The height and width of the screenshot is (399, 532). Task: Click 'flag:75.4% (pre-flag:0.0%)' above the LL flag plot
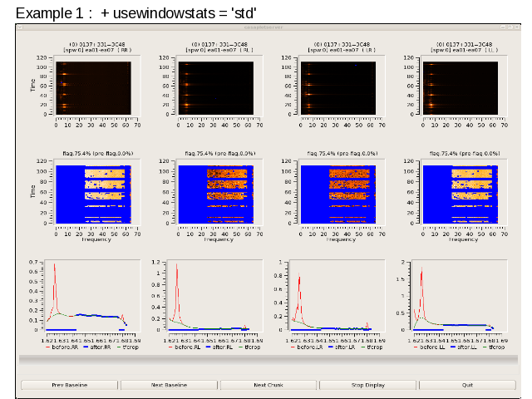(x=465, y=153)
